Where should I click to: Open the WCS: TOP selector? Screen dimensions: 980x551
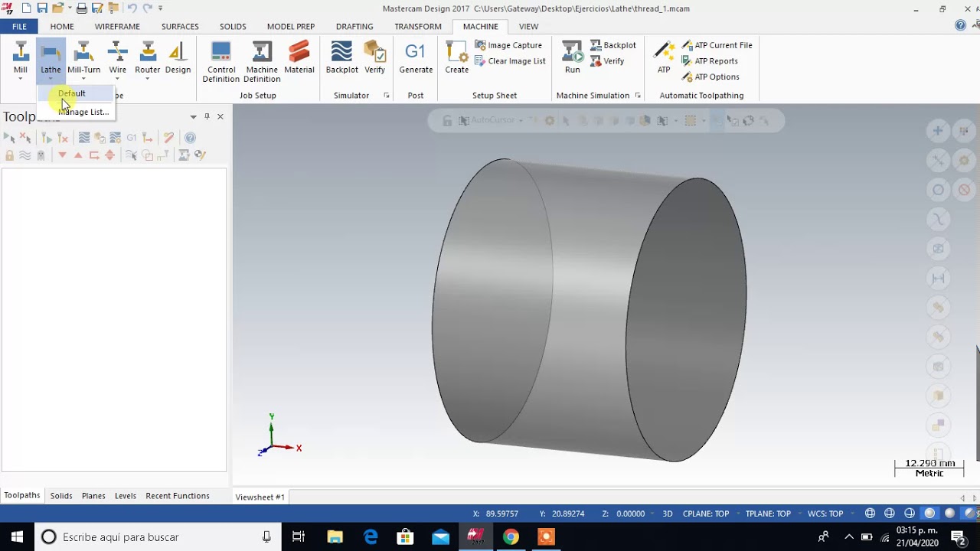[x=825, y=514]
